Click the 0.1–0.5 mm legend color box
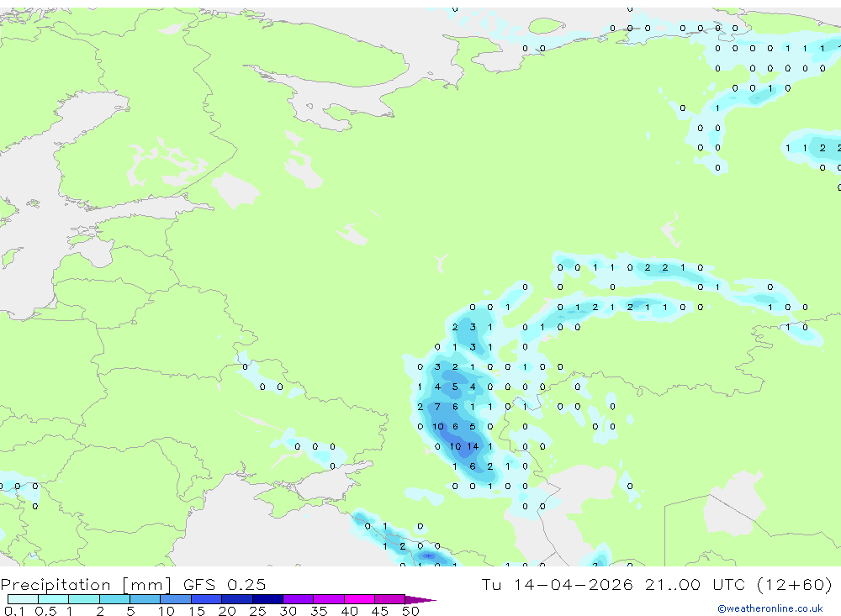Image resolution: width=841 pixels, height=616 pixels. [23, 599]
